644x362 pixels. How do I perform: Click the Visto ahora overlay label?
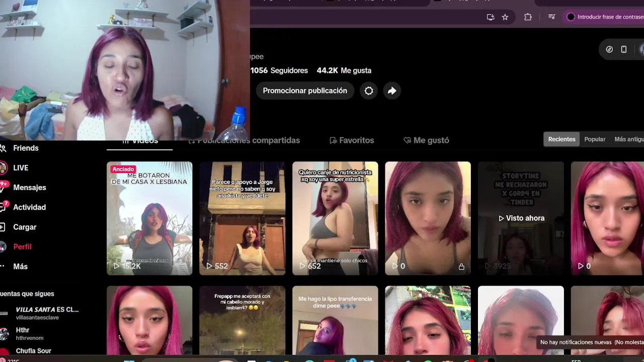(521, 218)
